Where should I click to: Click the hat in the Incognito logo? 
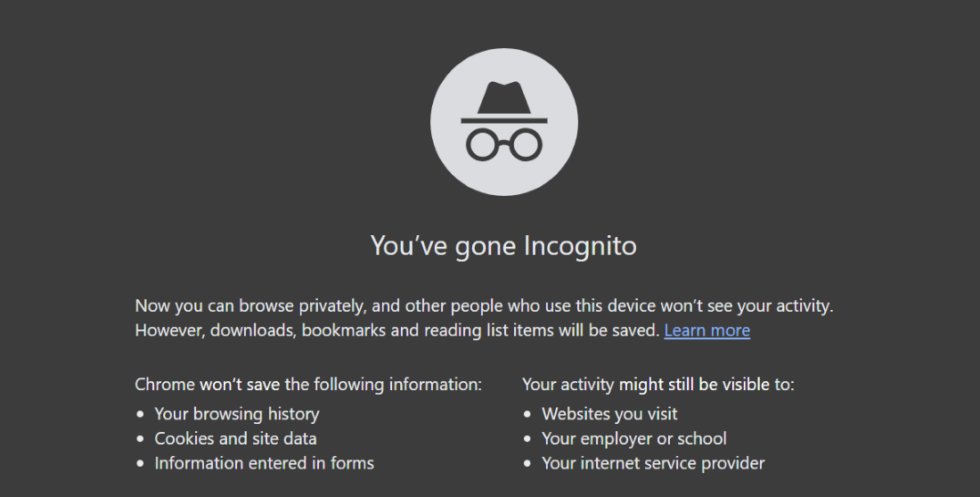coord(503,100)
